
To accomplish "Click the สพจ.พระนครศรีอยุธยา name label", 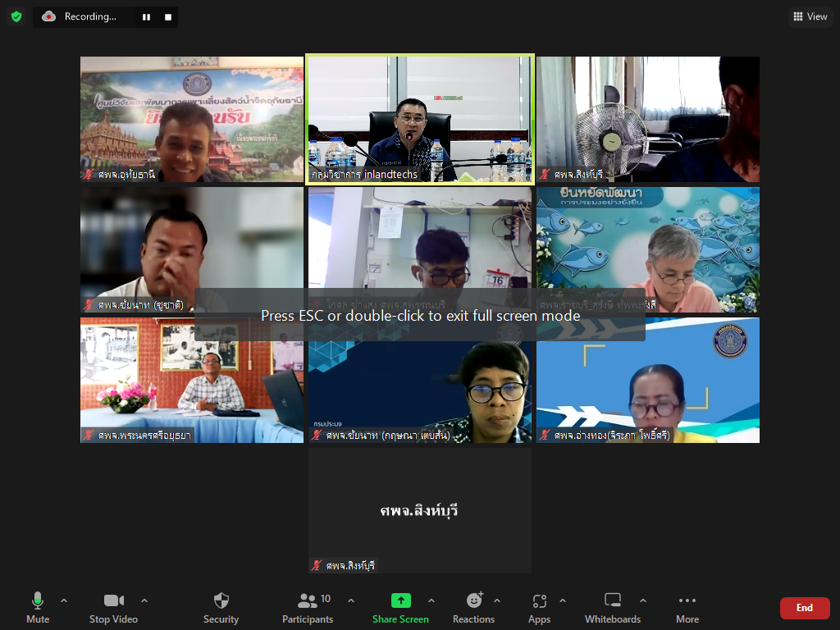I will [144, 435].
